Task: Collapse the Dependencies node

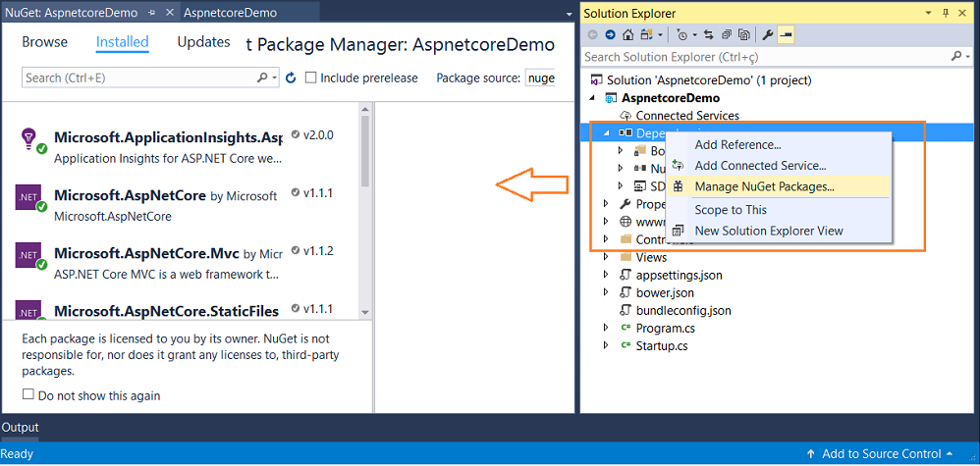Action: click(606, 133)
